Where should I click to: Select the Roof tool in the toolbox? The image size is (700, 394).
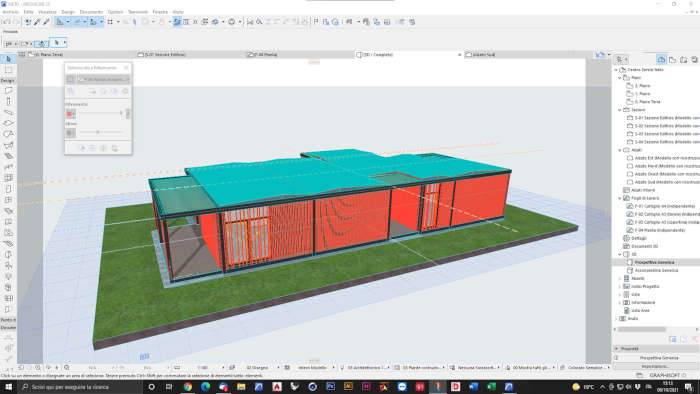(8, 134)
